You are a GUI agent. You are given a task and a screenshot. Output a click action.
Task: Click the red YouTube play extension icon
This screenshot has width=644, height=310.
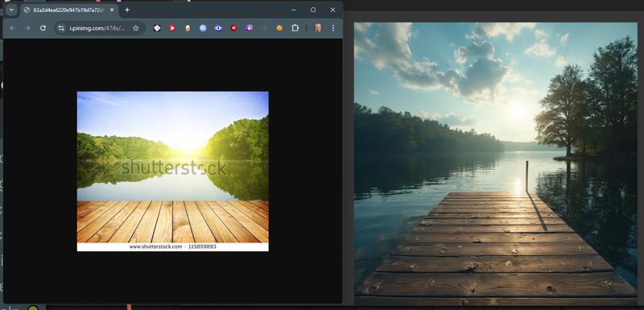coord(172,28)
